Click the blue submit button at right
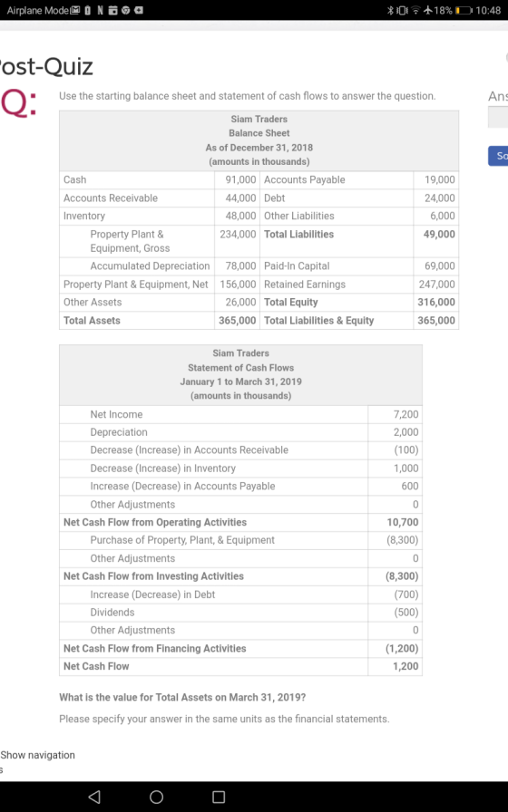Image resolution: width=508 pixels, height=812 pixels. coord(499,156)
